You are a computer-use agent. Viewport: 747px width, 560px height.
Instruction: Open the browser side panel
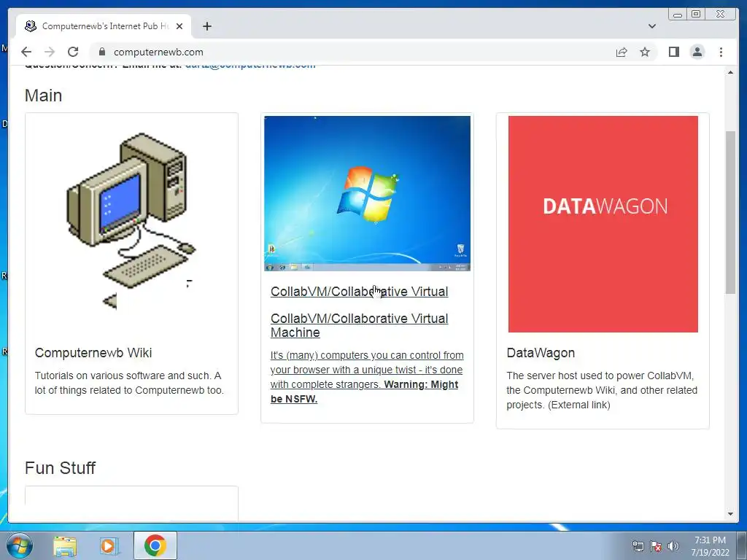673,52
